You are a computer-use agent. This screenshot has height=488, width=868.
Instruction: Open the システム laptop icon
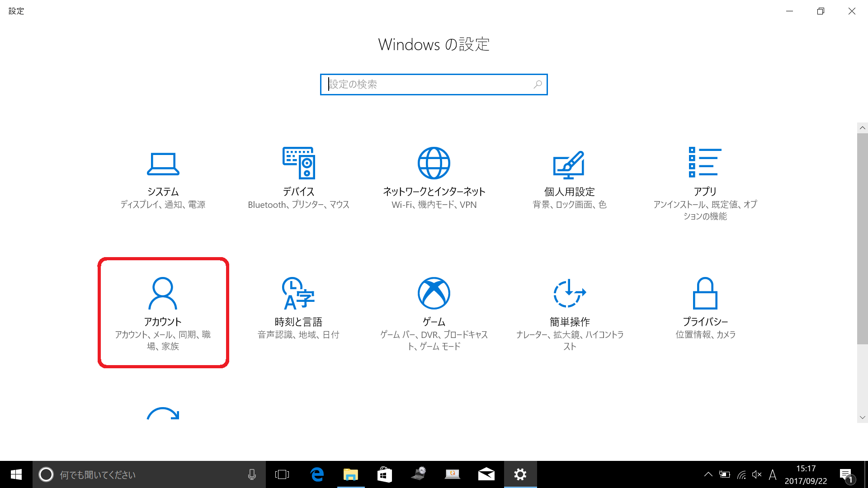click(163, 164)
